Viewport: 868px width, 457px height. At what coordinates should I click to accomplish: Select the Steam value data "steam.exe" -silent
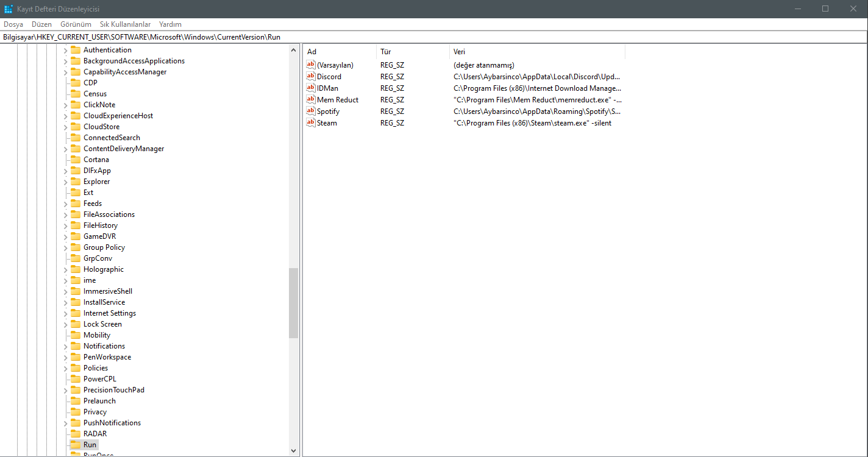[x=532, y=123]
